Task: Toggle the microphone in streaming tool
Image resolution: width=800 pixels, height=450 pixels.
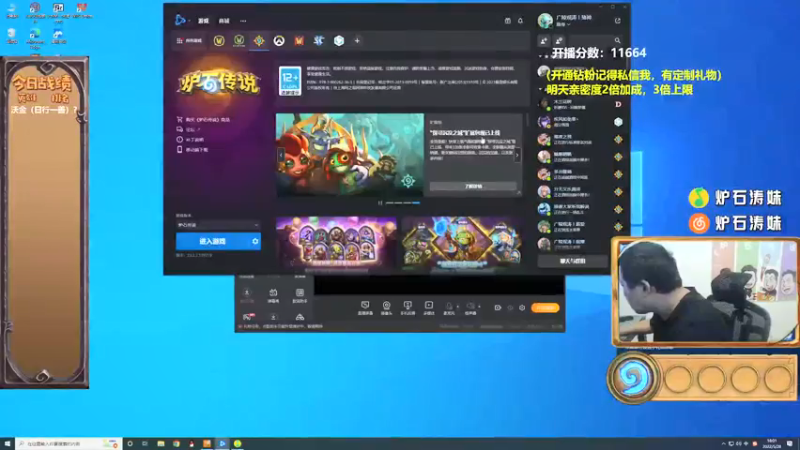Action: pyautogui.click(x=449, y=308)
